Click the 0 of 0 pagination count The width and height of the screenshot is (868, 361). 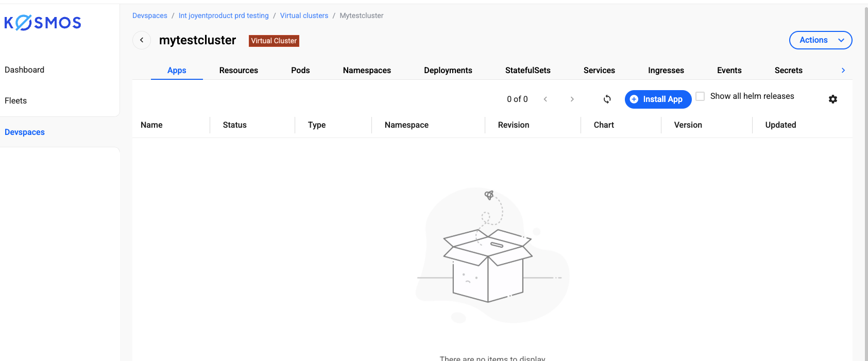click(517, 99)
